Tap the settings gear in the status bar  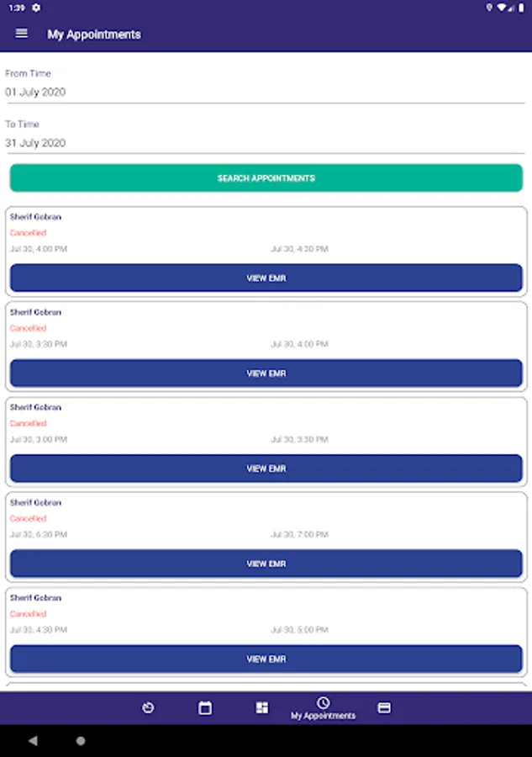[34, 7]
